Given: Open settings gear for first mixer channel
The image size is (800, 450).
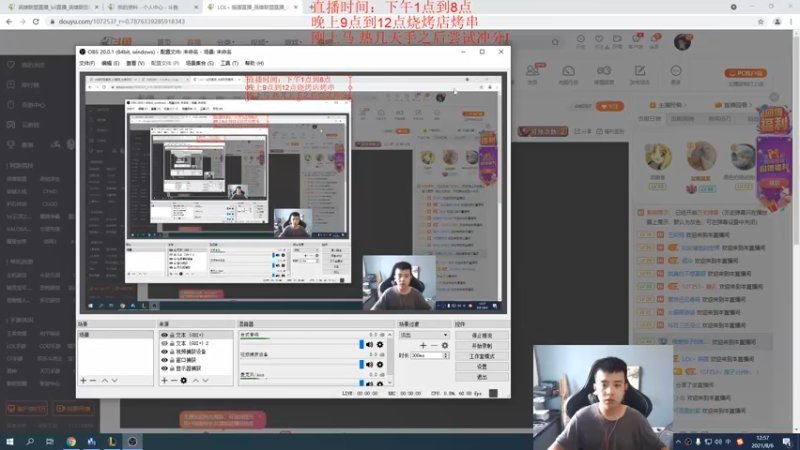Looking at the screenshot, I should point(380,345).
